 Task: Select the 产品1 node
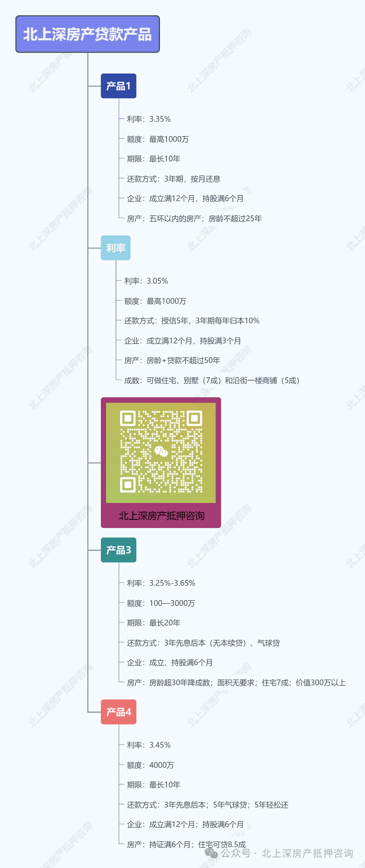pyautogui.click(x=118, y=86)
